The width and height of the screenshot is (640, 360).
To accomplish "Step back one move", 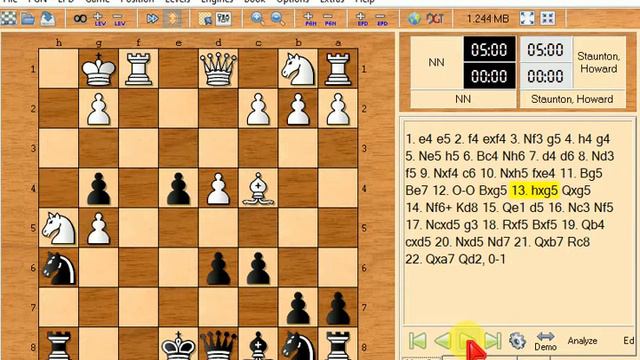I will pyautogui.click(x=443, y=340).
